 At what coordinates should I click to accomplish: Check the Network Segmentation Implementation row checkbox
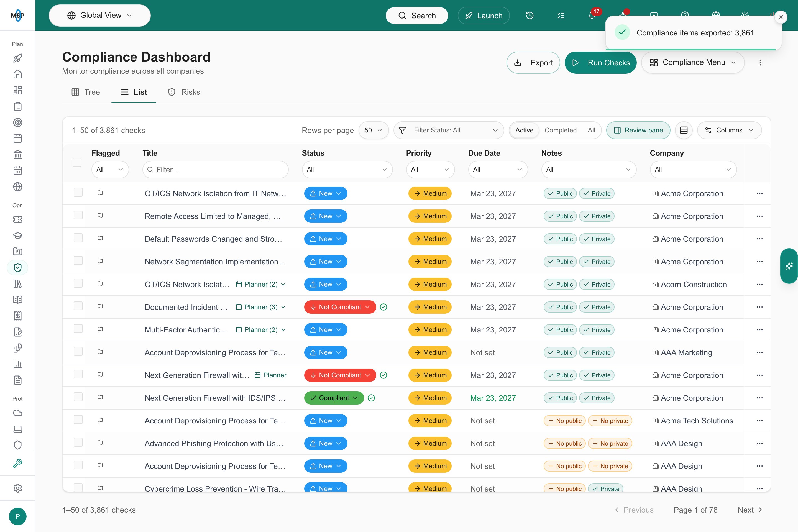[78, 261]
